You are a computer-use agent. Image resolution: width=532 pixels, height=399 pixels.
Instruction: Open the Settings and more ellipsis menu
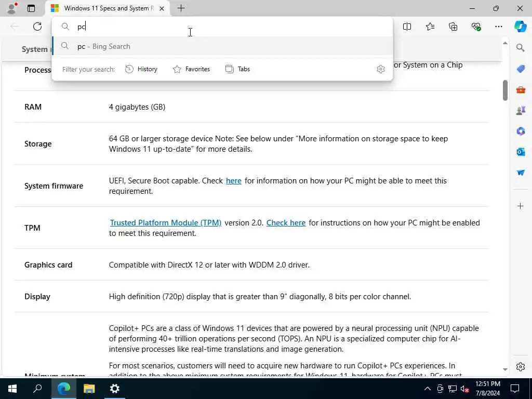[x=498, y=26]
